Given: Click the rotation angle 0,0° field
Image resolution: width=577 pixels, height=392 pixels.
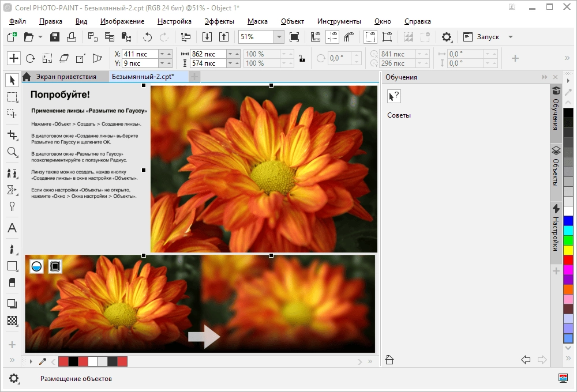Looking at the screenshot, I should [x=340, y=58].
